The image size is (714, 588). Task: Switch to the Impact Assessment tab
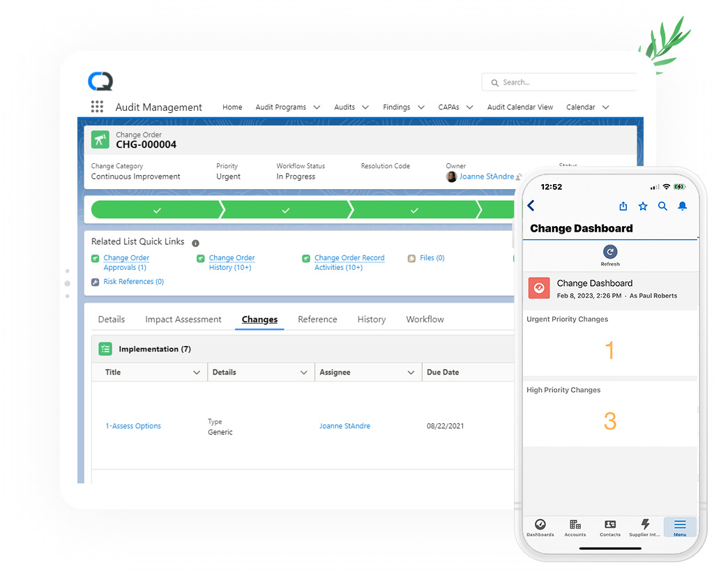point(183,319)
